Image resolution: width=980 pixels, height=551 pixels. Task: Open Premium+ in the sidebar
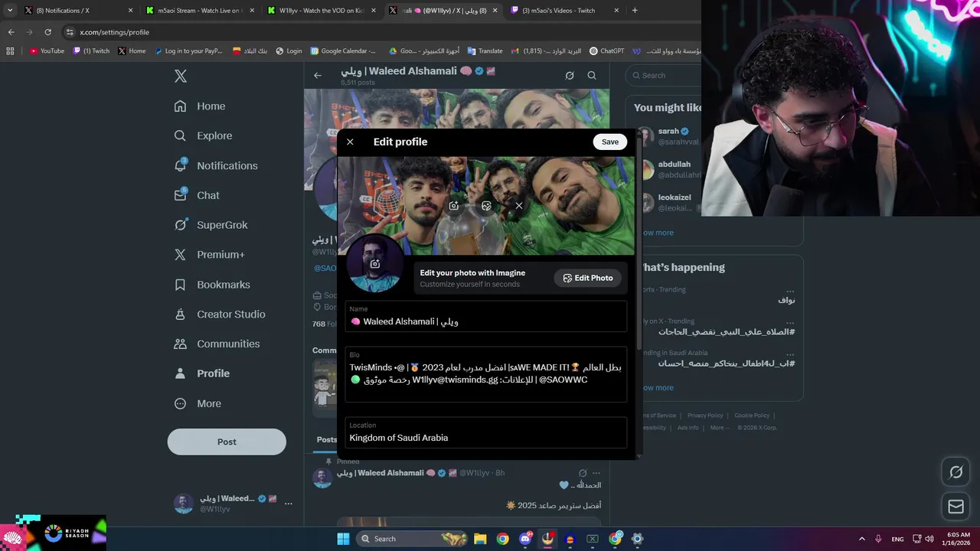tap(209, 255)
